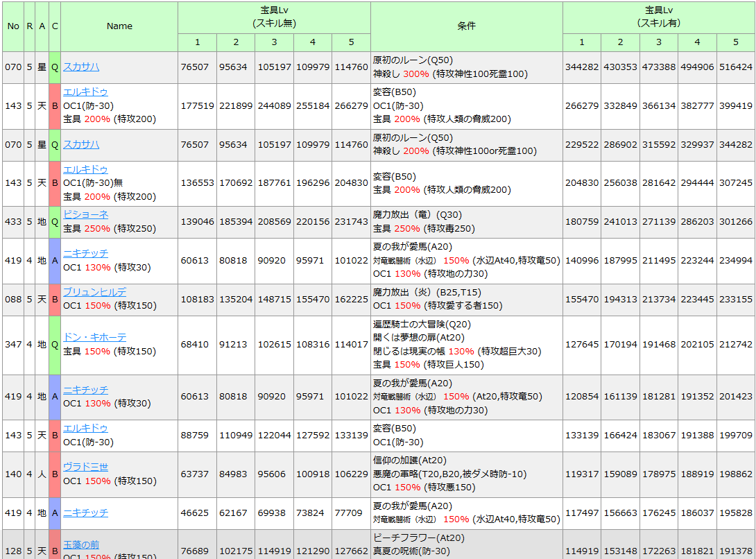
Task: Click the ドン・キホーテ name link
Action: (x=95, y=337)
